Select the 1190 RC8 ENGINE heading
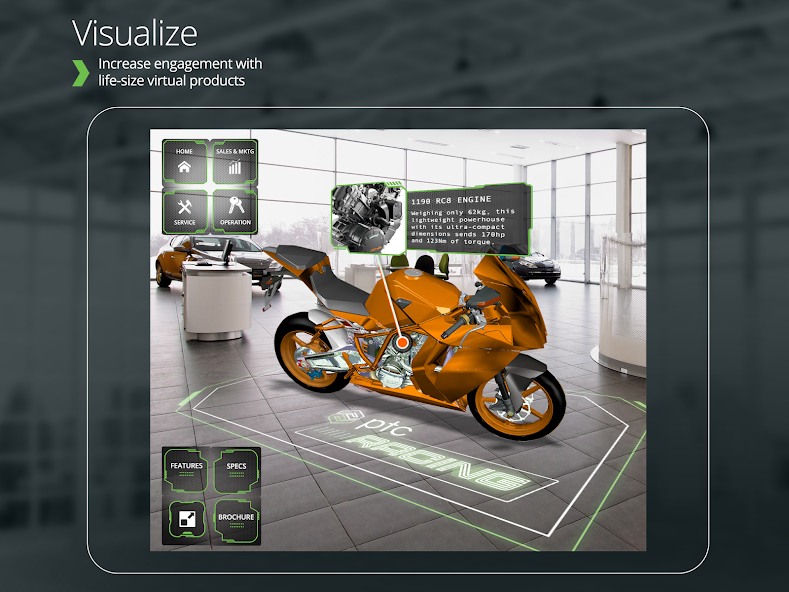Screen dimensions: 789x592 point(451,200)
